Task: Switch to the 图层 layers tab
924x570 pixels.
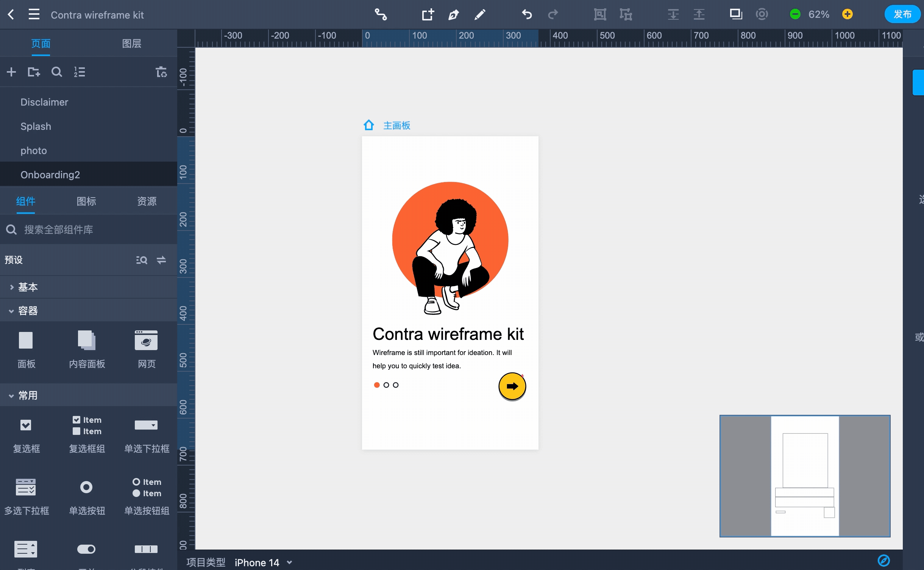Action: pyautogui.click(x=131, y=44)
